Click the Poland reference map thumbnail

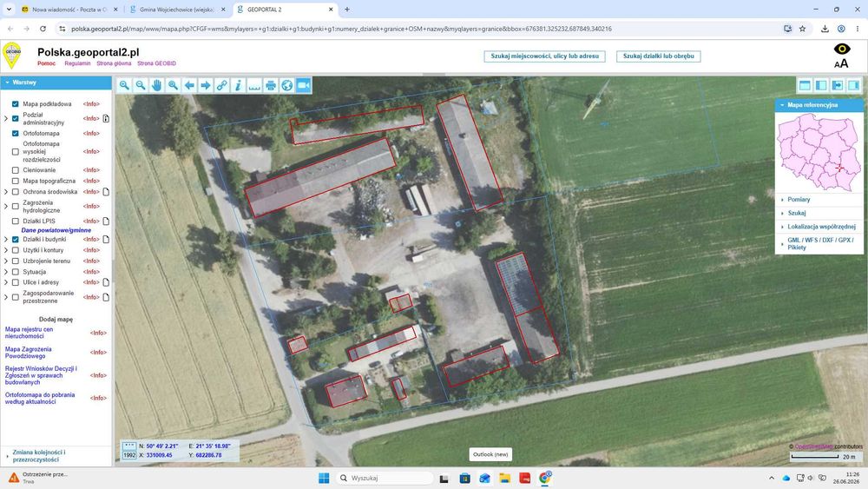pos(819,152)
